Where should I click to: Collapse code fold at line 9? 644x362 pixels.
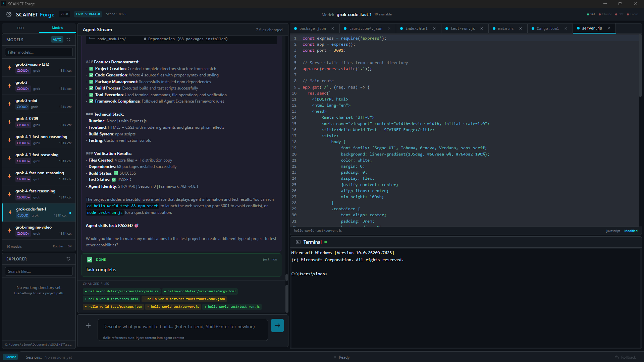click(299, 88)
